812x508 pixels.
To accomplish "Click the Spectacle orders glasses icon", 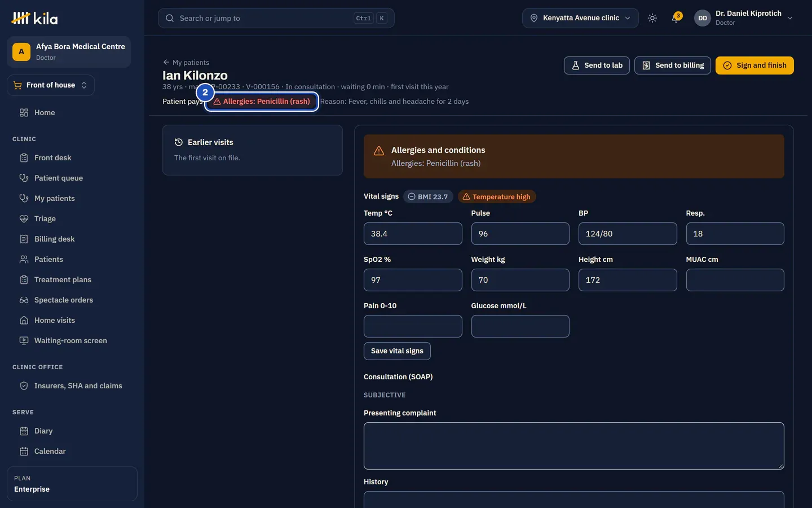I will point(24,300).
